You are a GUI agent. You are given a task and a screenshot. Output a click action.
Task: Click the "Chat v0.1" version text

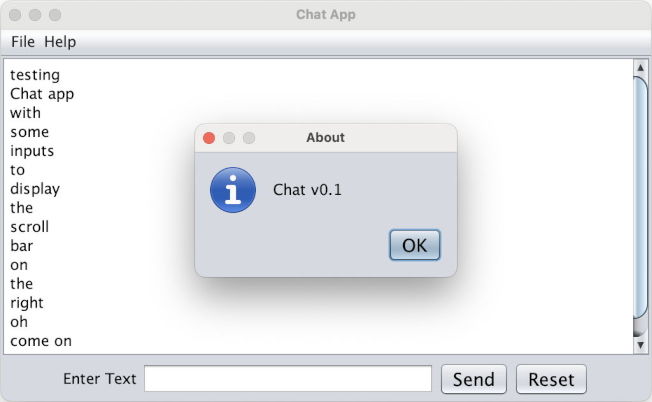tap(307, 190)
